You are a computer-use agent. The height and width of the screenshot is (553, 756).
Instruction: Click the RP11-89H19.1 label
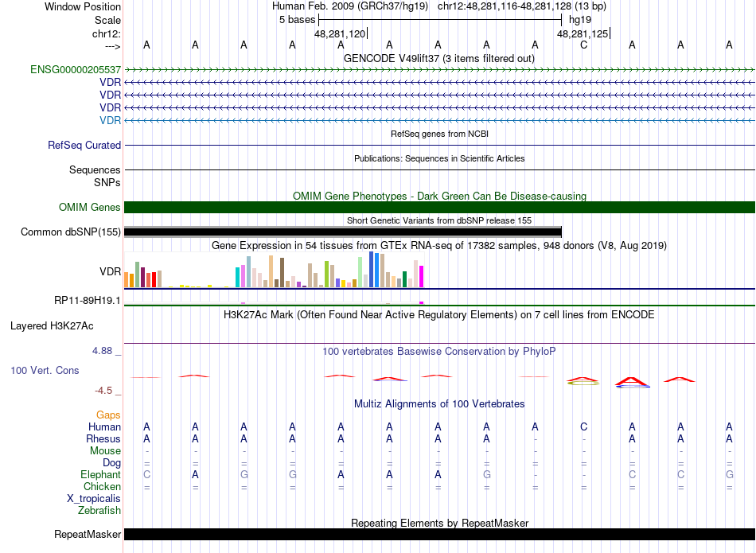coord(88,300)
